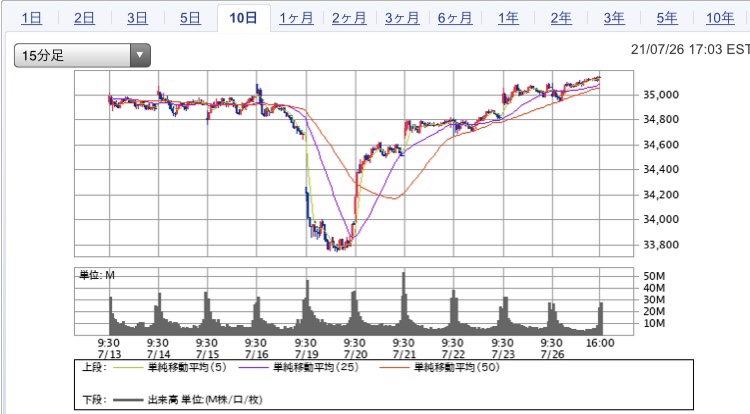Select the 2日 period tab
This screenshot has width=750, height=414.
coord(84,18)
